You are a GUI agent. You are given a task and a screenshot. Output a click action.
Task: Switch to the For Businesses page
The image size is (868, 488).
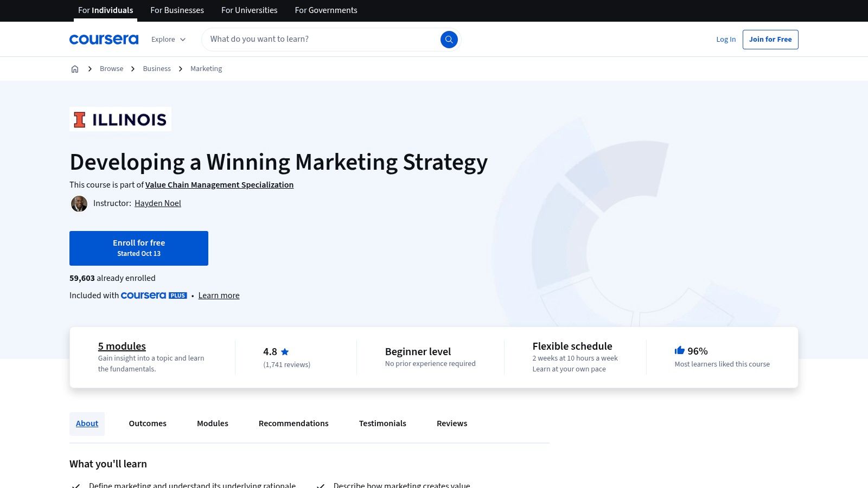point(177,10)
